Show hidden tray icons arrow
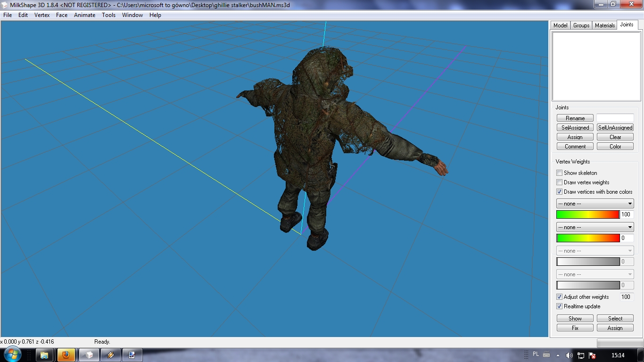Viewport: 644px width, 362px height. click(x=558, y=355)
